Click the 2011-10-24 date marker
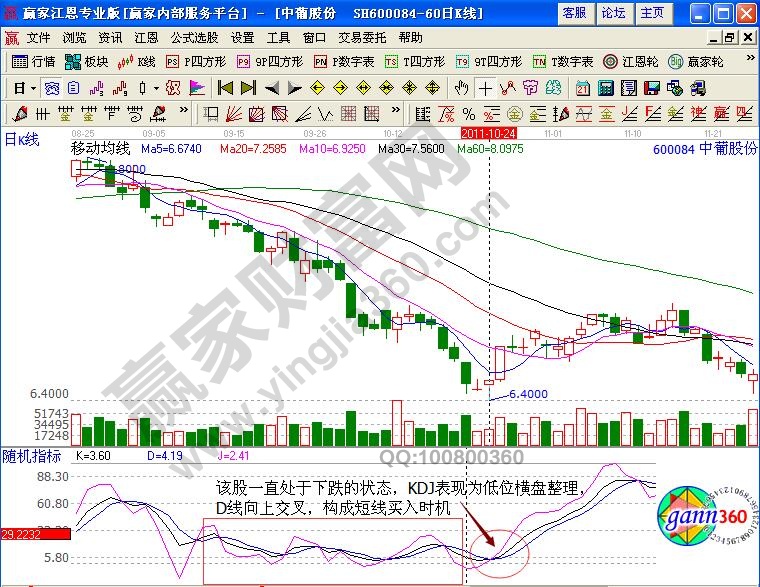760x587 pixels. 487,132
